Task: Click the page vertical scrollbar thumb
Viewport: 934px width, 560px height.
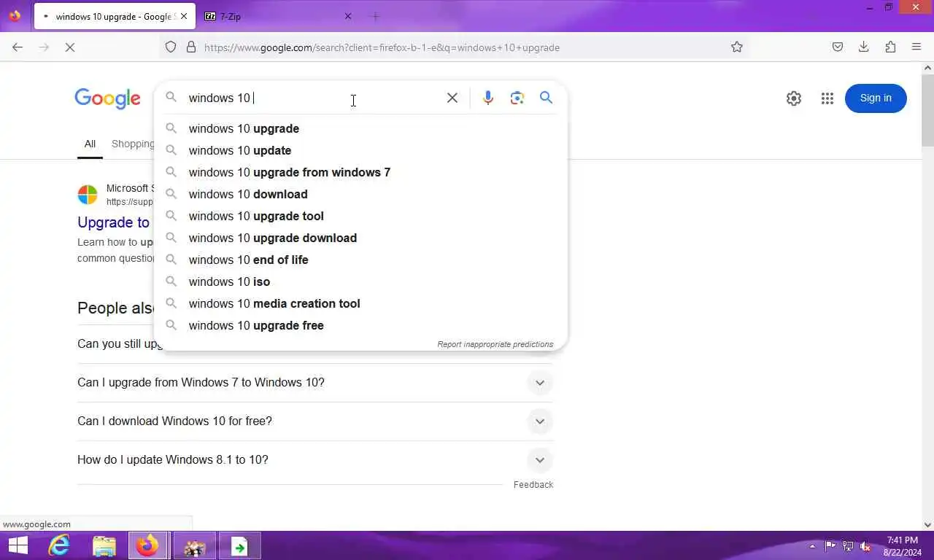Action: [927, 110]
